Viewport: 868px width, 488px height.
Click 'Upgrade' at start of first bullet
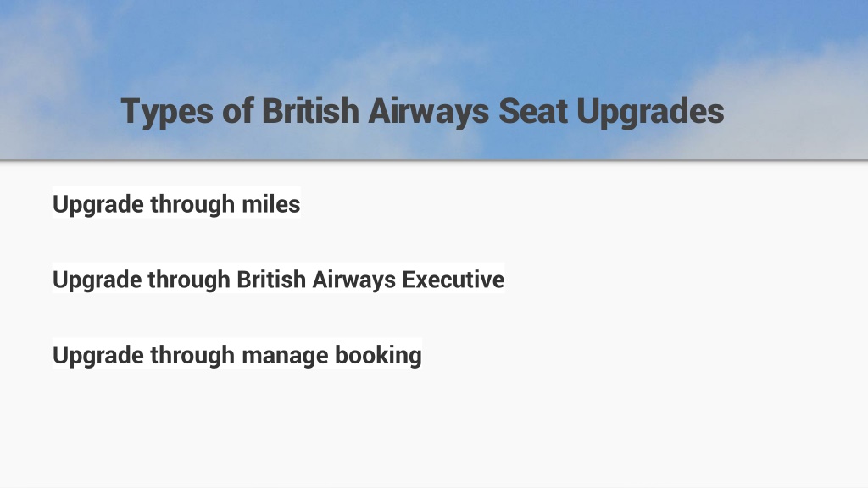98,205
